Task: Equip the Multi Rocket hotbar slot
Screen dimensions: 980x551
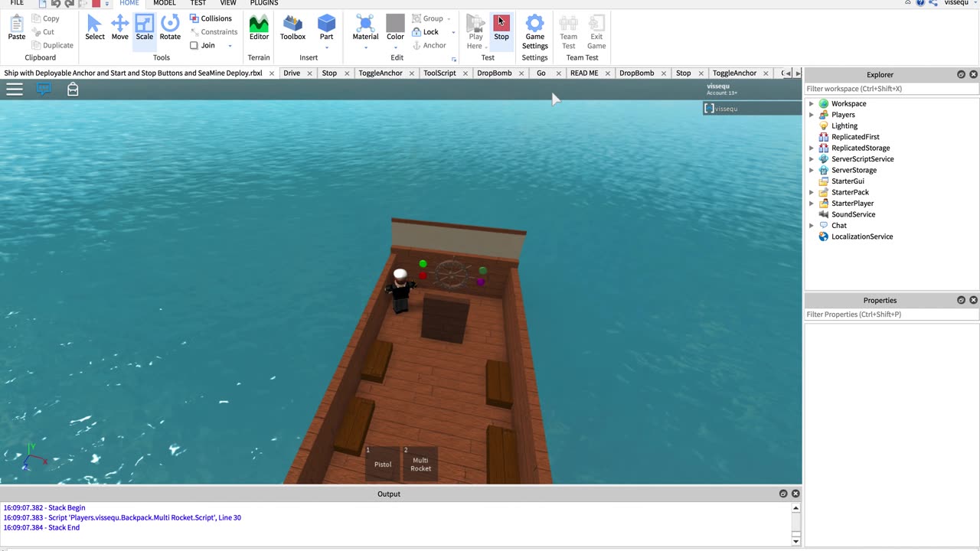Action: coord(420,464)
